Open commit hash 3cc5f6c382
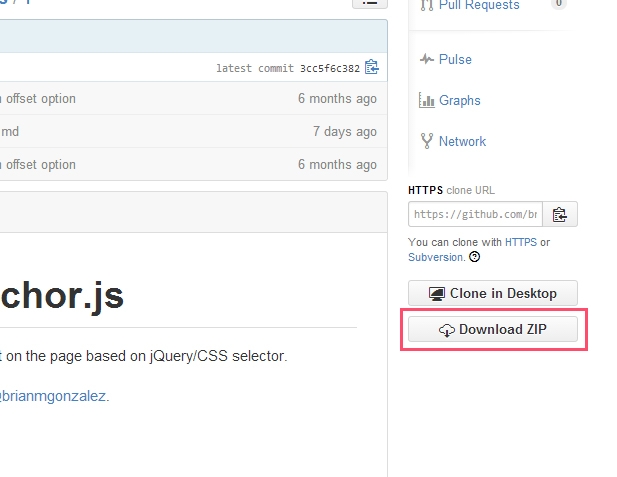This screenshot has width=617, height=477. (330, 68)
